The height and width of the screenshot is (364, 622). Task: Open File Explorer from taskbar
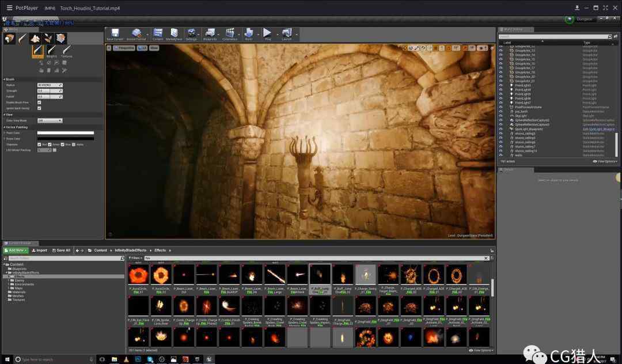tap(114, 359)
